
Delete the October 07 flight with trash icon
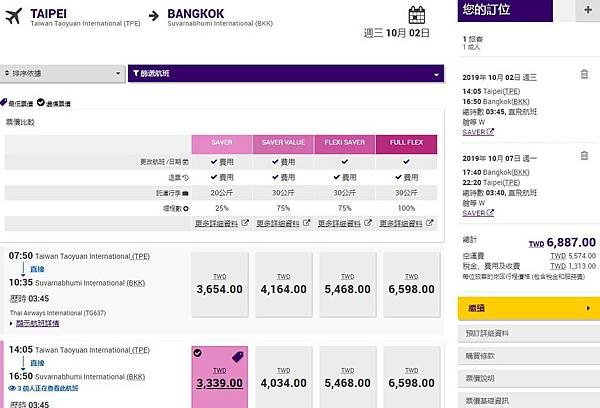click(584, 155)
